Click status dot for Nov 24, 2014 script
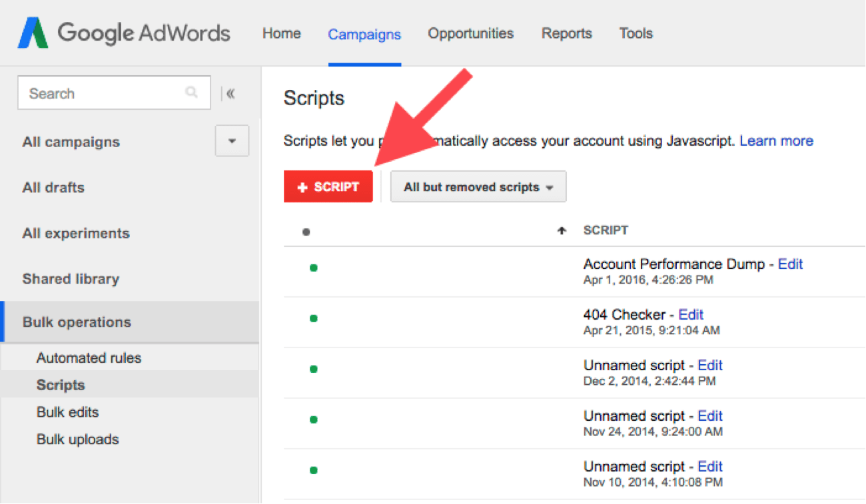866x504 pixels. click(313, 419)
